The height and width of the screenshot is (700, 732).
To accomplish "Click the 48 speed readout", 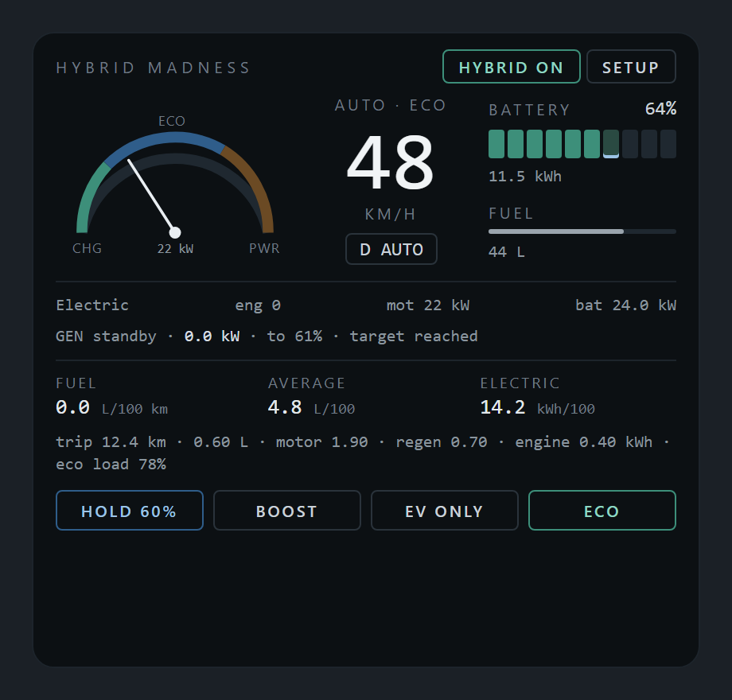I will [x=391, y=162].
